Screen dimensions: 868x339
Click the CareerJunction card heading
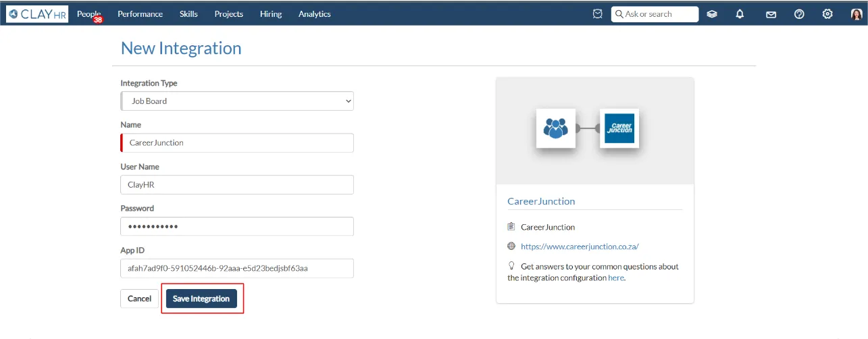point(541,201)
